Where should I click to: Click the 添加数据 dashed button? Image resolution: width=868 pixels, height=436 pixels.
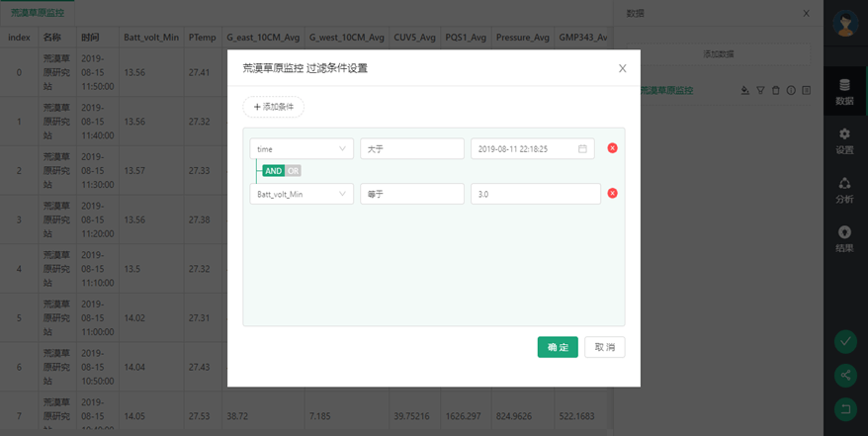pos(719,54)
